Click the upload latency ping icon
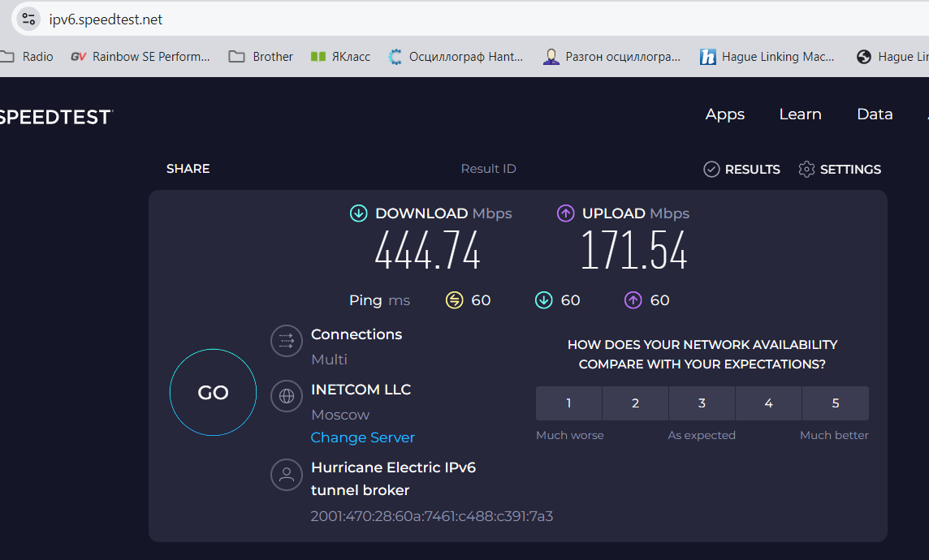929x560 pixels. pyautogui.click(x=633, y=300)
